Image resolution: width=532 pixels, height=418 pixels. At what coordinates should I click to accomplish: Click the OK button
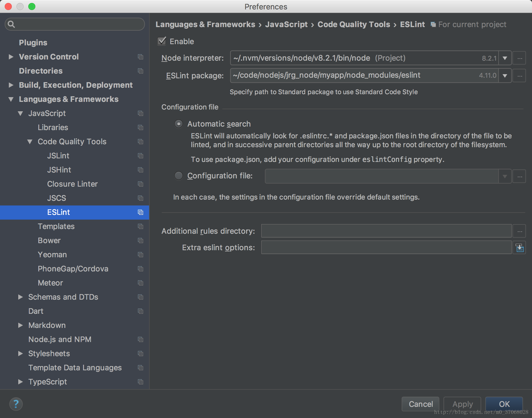(504, 404)
